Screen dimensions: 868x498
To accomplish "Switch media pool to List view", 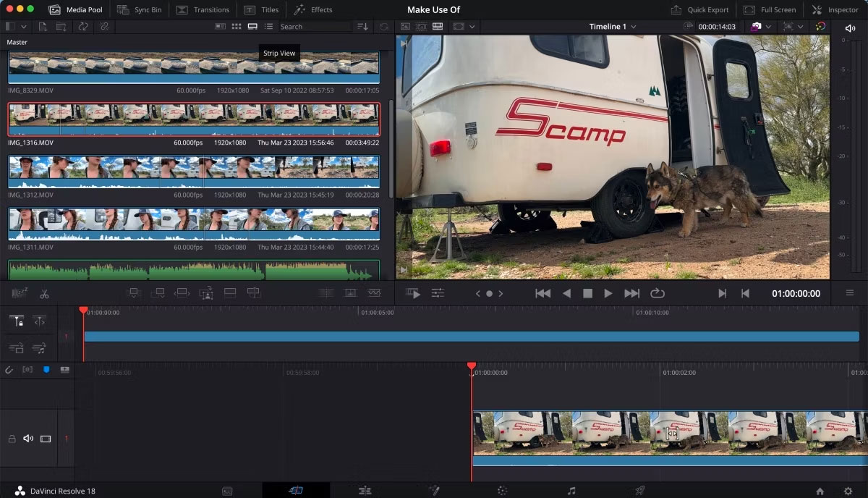I will 268,27.
